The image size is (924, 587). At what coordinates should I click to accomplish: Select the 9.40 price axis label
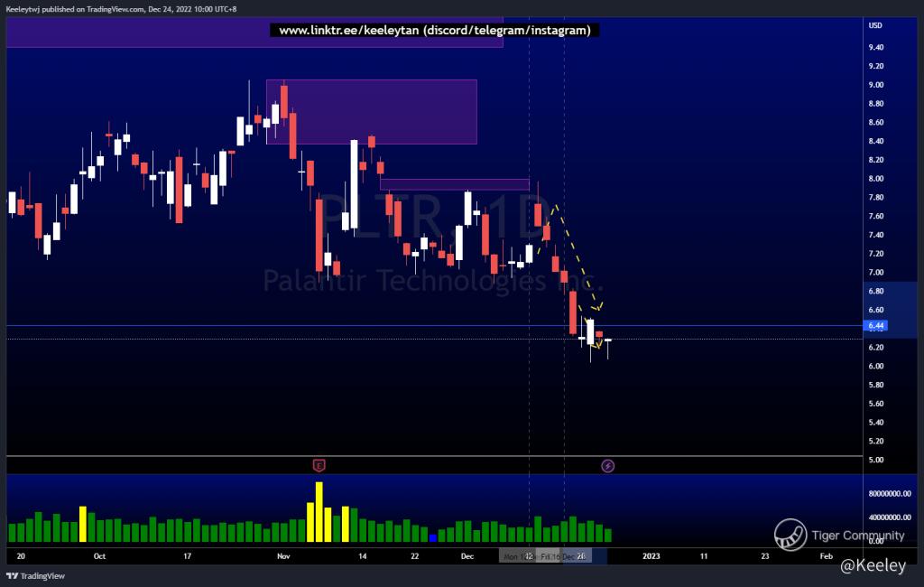[875, 47]
